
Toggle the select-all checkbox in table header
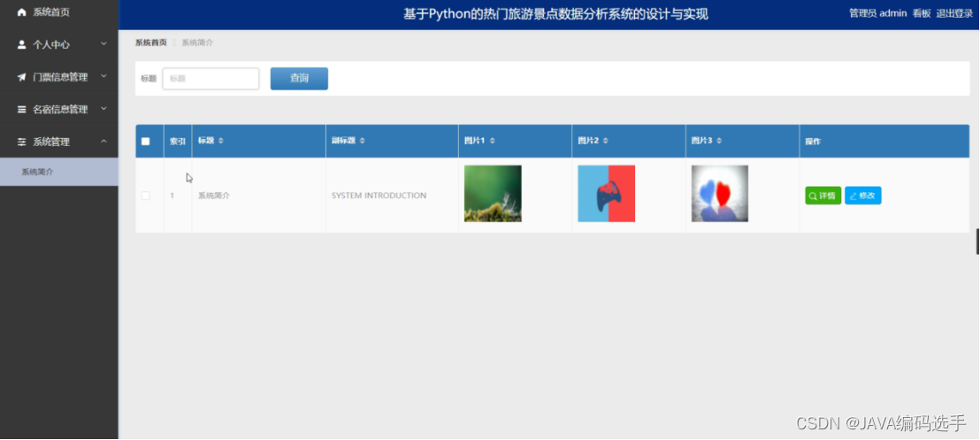coord(146,141)
